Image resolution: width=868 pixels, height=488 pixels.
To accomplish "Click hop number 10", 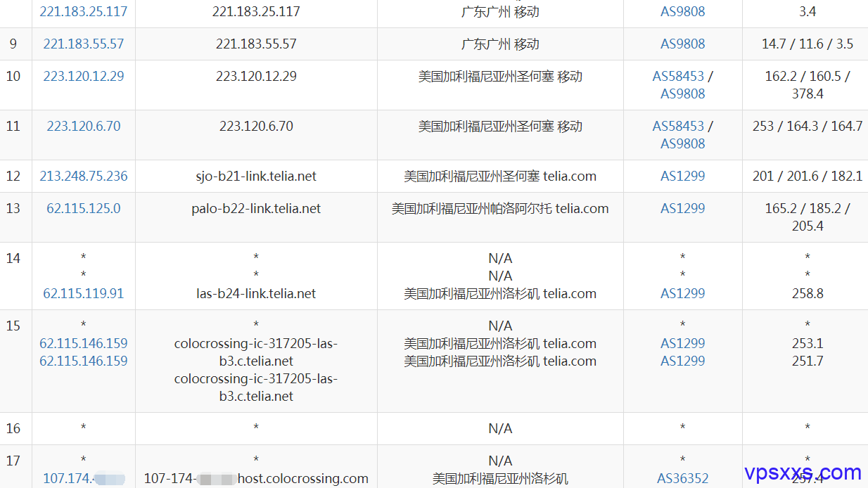I will pyautogui.click(x=13, y=76).
